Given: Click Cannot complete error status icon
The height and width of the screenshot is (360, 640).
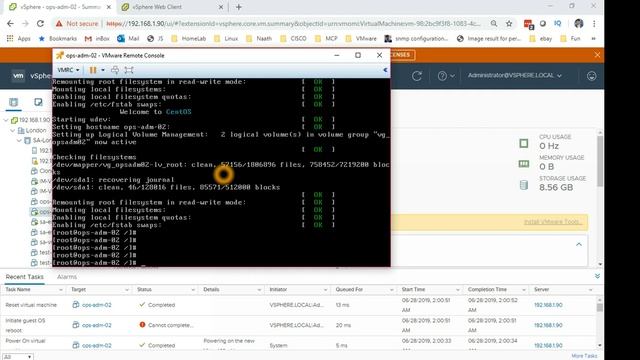Looking at the screenshot, I should click(142, 325).
